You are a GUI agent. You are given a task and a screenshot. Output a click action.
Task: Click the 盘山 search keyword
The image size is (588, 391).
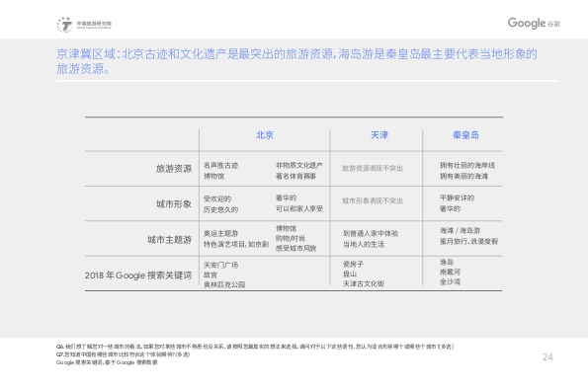click(x=350, y=274)
